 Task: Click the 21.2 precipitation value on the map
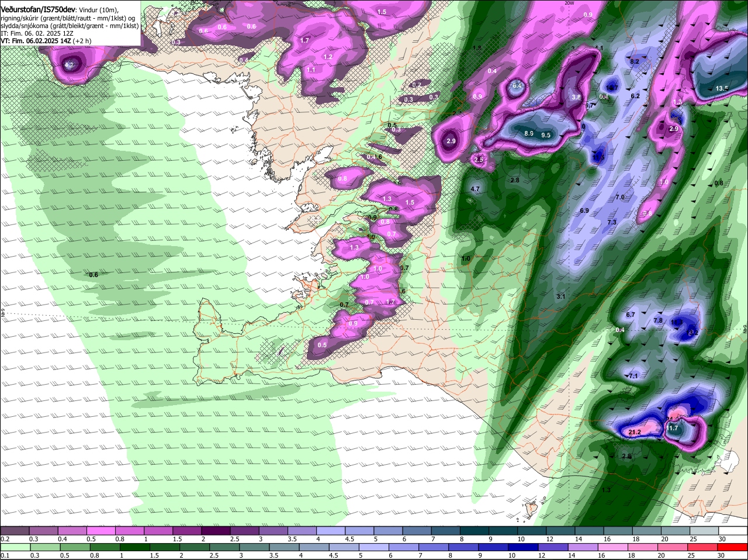pos(635,433)
